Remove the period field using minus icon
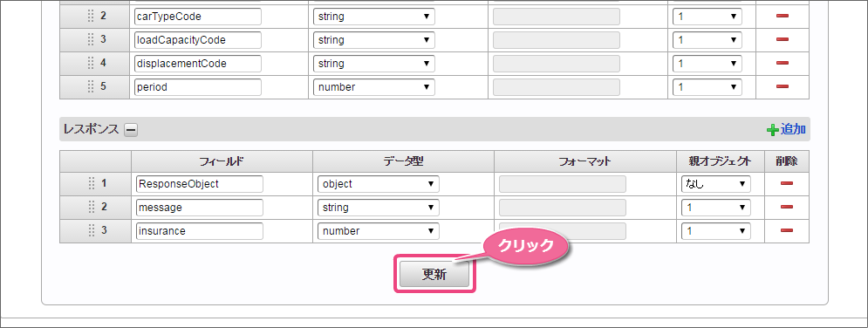Image resolution: width=868 pixels, height=328 pixels. [783, 86]
